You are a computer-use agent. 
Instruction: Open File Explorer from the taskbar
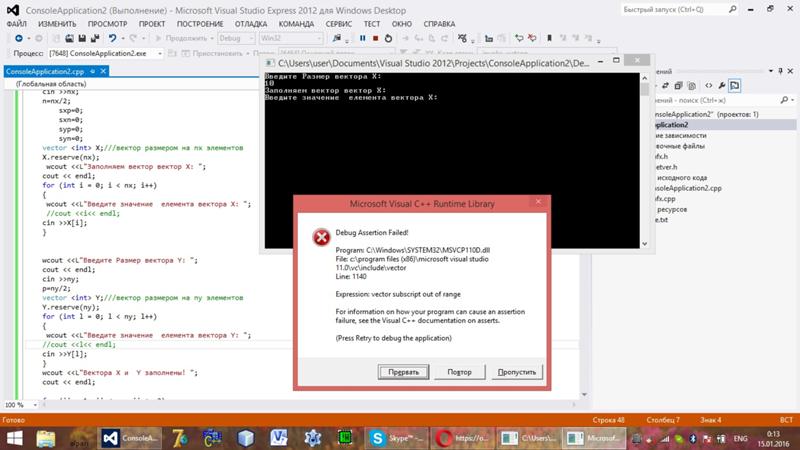[46, 438]
